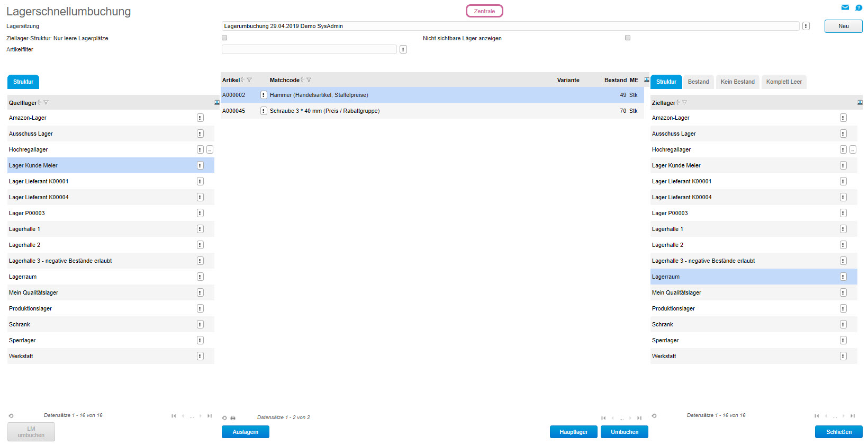Screen dimensions: 868x444
Task: Click the article table column settings icon
Action: [646, 80]
